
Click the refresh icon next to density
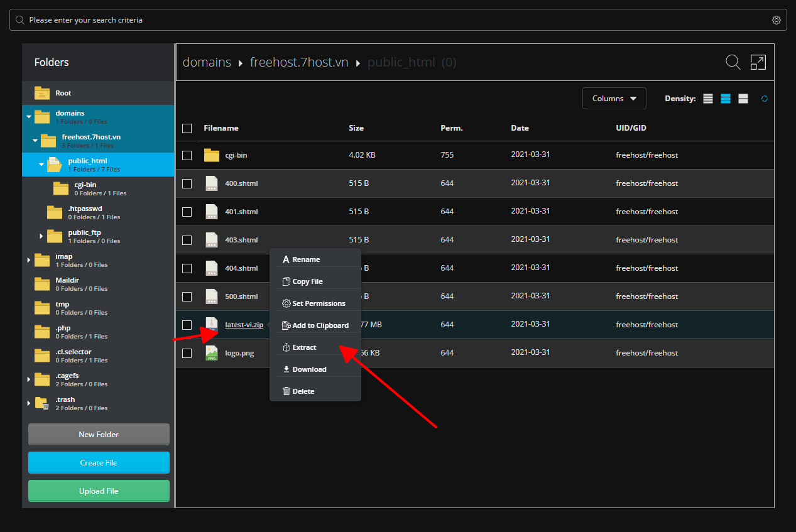pyautogui.click(x=765, y=99)
